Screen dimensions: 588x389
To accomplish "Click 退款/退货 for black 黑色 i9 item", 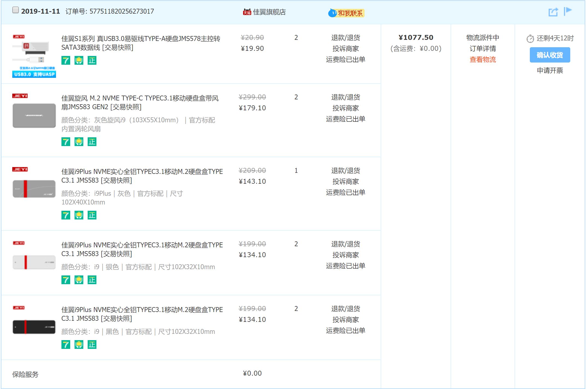I will pos(345,309).
